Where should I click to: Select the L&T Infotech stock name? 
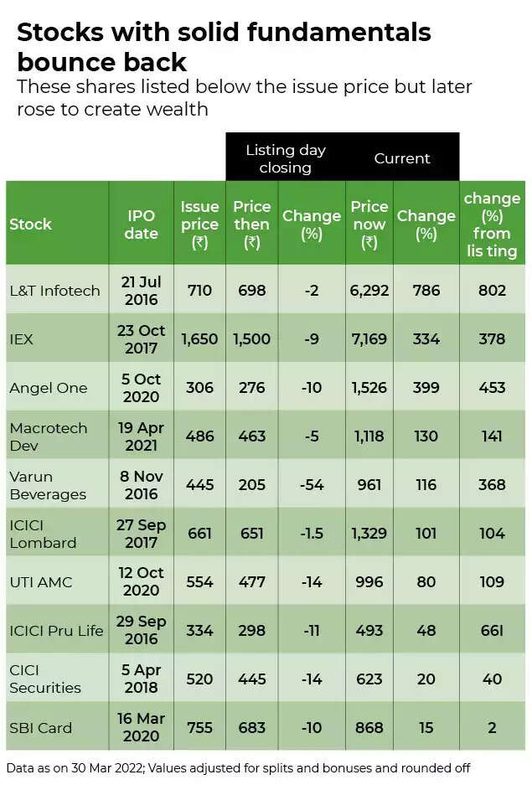pos(54,291)
